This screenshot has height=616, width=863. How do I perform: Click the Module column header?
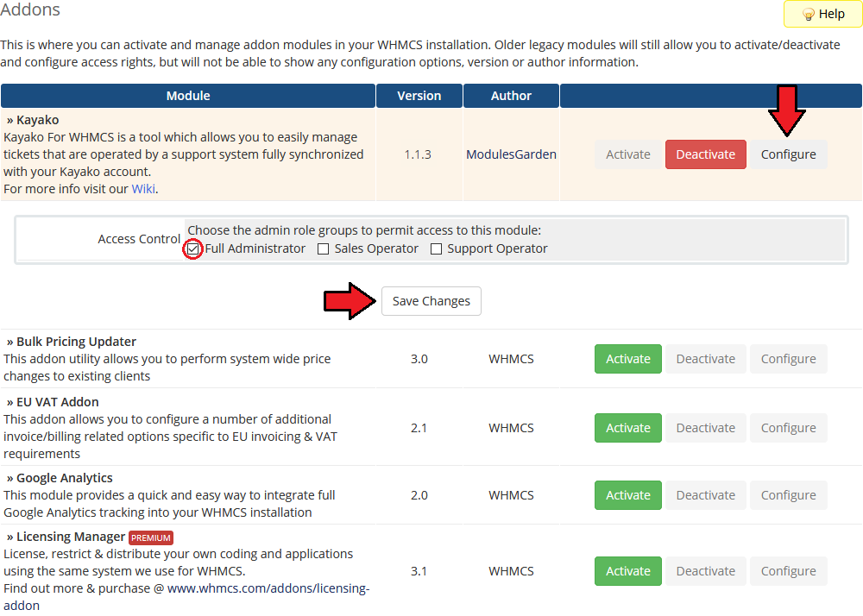coord(188,96)
